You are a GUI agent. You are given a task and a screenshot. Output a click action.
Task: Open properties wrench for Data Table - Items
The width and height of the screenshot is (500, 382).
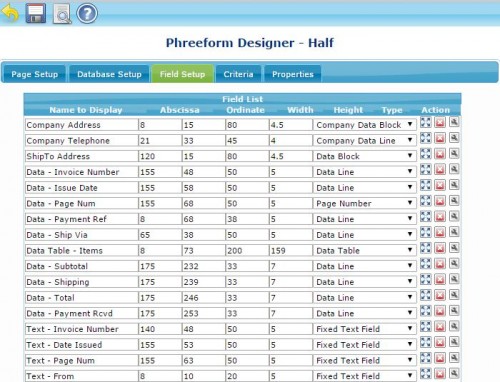pyautogui.click(x=454, y=248)
